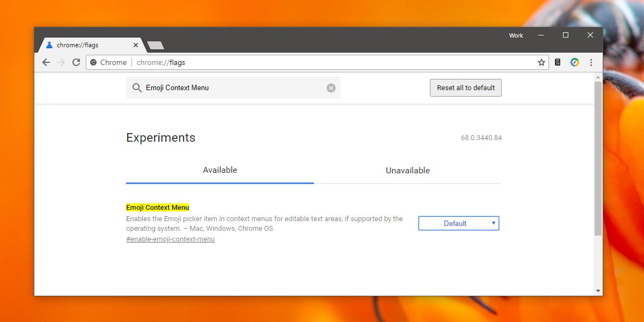This screenshot has height=322, width=644.
Task: Clear the search box with the X icon
Action: pyautogui.click(x=331, y=88)
